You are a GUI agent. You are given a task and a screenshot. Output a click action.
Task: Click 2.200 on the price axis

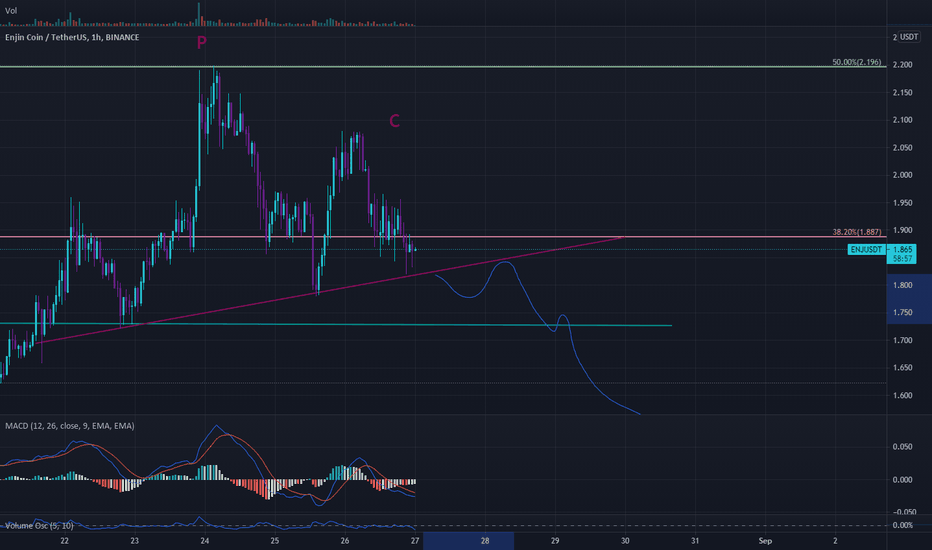(x=902, y=65)
